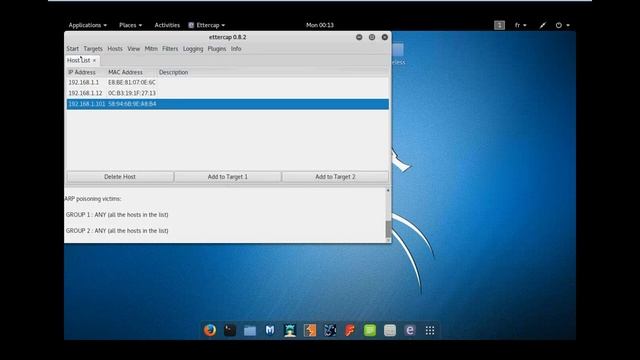Viewport: 640px width, 360px height.
Task: Show all applications grid icon
Action: pos(430,330)
